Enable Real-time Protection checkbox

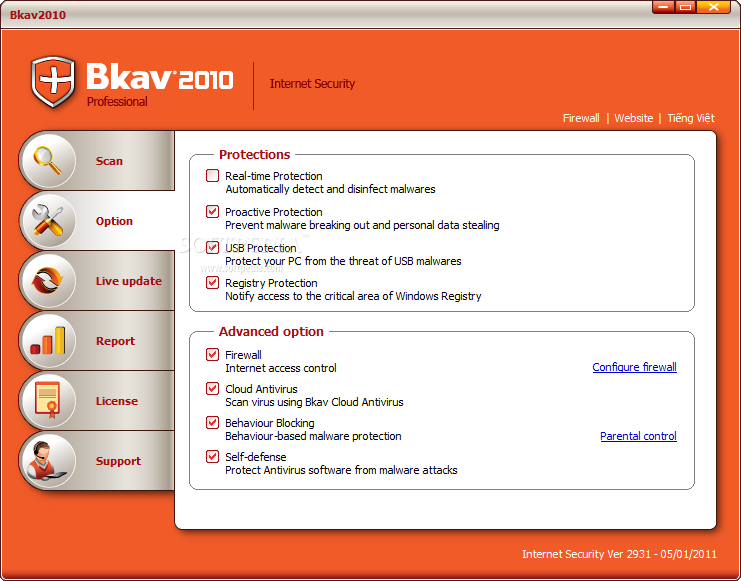213,176
